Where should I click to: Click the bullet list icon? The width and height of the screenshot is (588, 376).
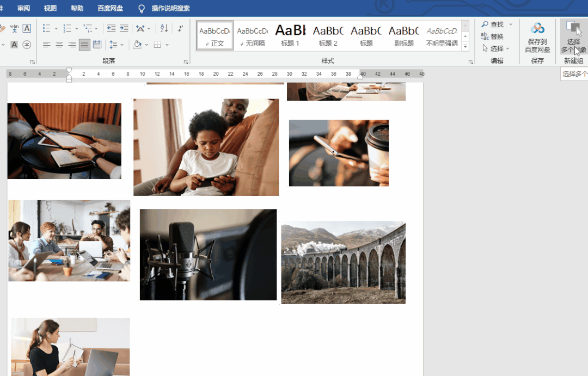pyautogui.click(x=46, y=28)
